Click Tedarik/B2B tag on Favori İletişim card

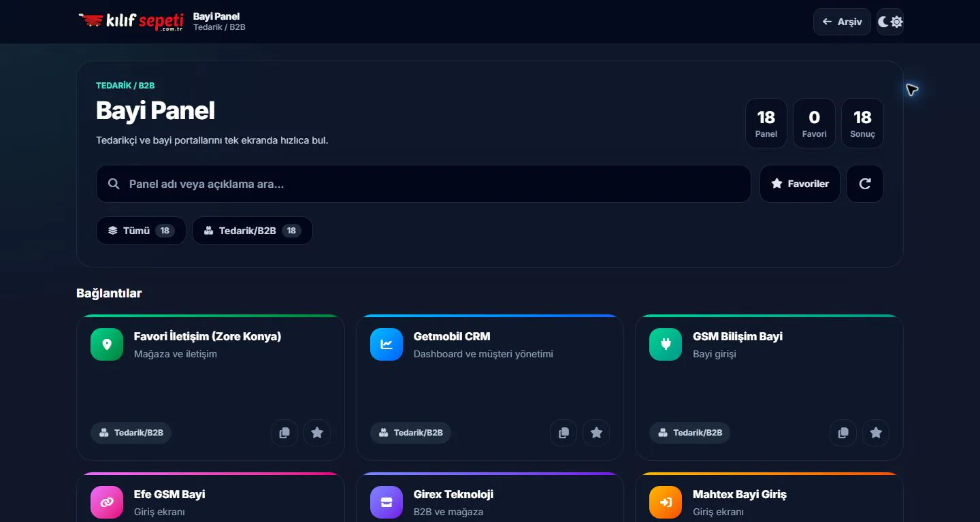[131, 433]
